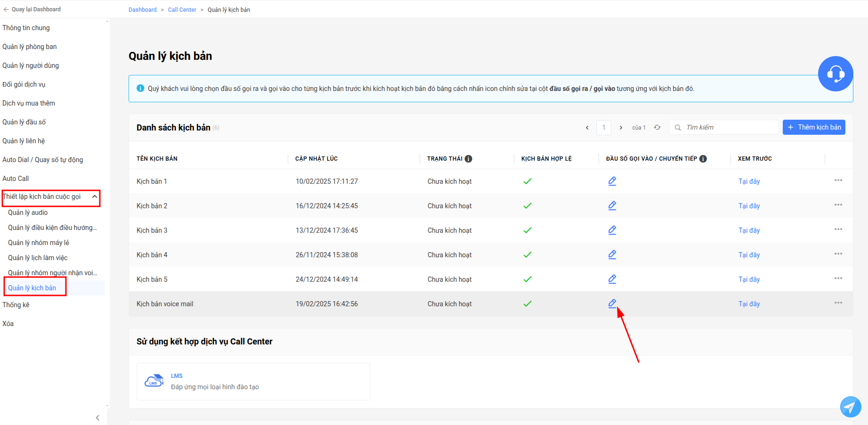Image resolution: width=868 pixels, height=425 pixels.
Task: Open Thống kê menu
Action: [x=16, y=305]
